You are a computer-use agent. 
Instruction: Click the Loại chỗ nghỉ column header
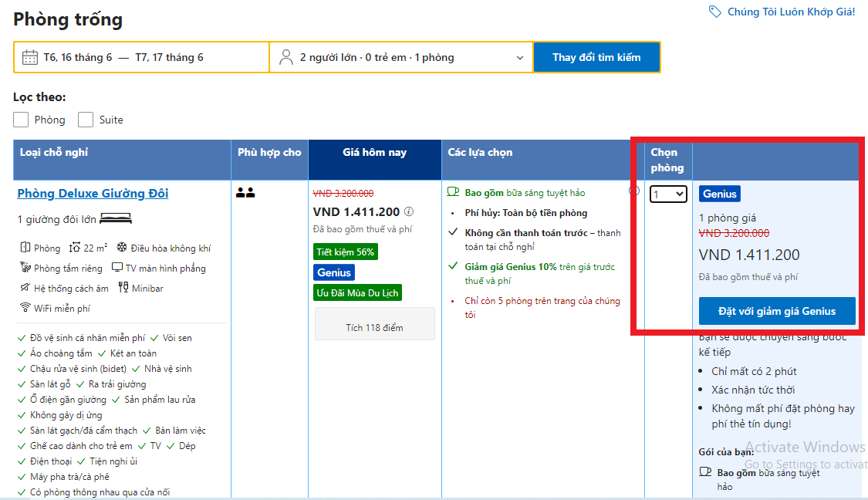[x=52, y=152]
